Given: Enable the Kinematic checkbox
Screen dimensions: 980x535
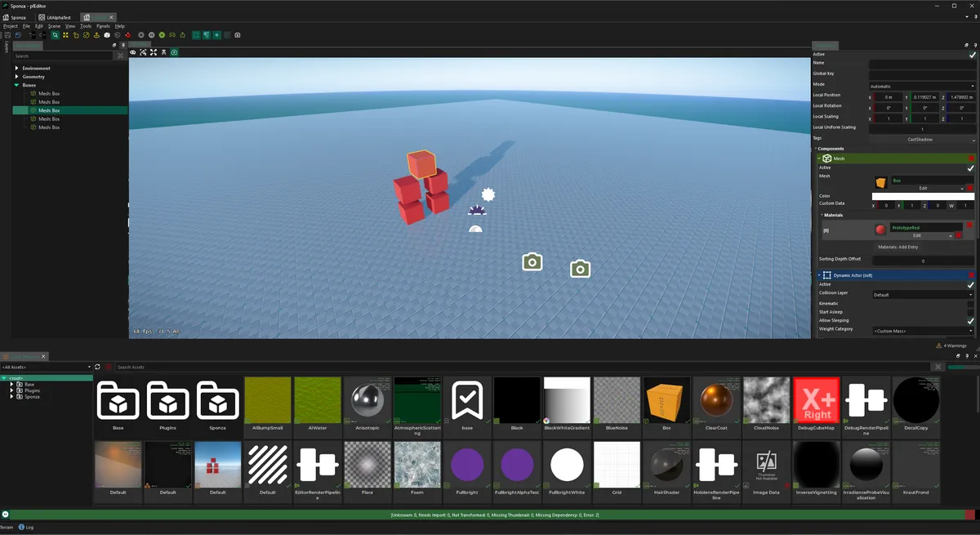Looking at the screenshot, I should [x=971, y=304].
